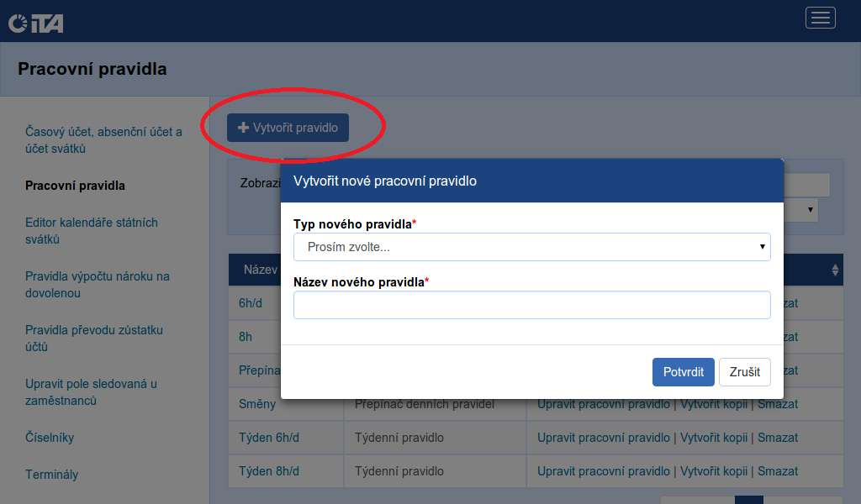The image size is (861, 504).
Task: Expand the Typ nového pravidla dropdown
Action: (x=531, y=247)
